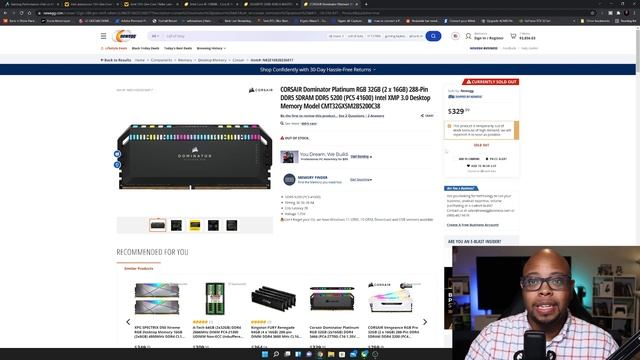Show previous recommended products with left arrow

click(128, 322)
